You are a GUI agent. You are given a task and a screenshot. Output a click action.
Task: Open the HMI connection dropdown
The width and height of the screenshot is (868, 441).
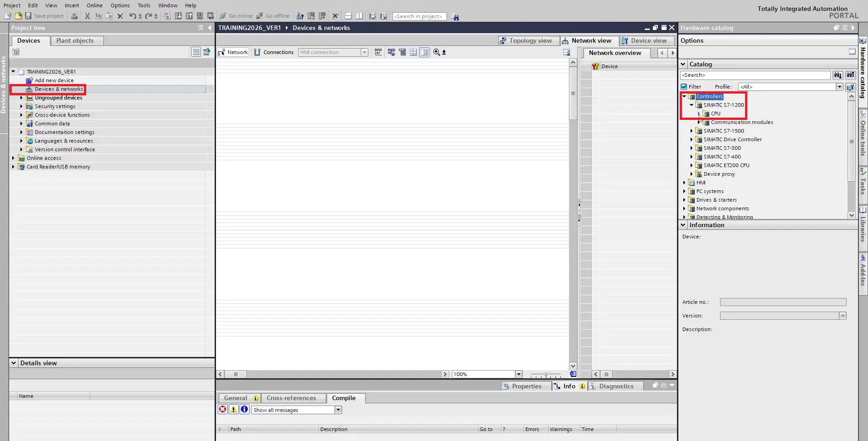[x=364, y=52]
